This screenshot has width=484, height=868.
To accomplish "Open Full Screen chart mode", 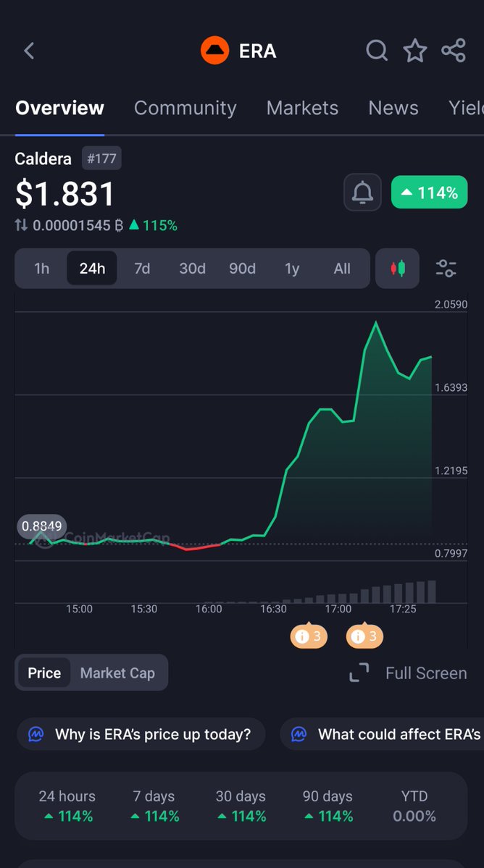I will pyautogui.click(x=426, y=673).
